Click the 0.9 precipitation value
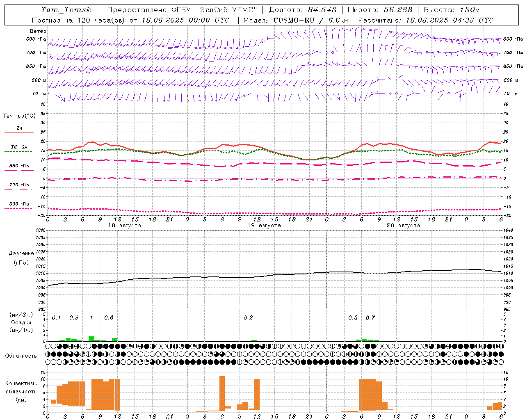This screenshot has height=420, width=525. click(x=74, y=318)
